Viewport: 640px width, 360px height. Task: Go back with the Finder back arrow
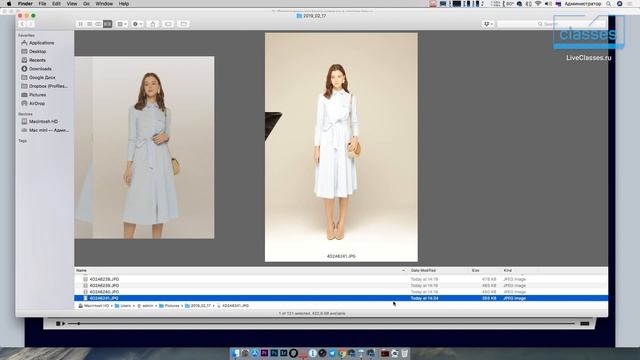[22, 24]
